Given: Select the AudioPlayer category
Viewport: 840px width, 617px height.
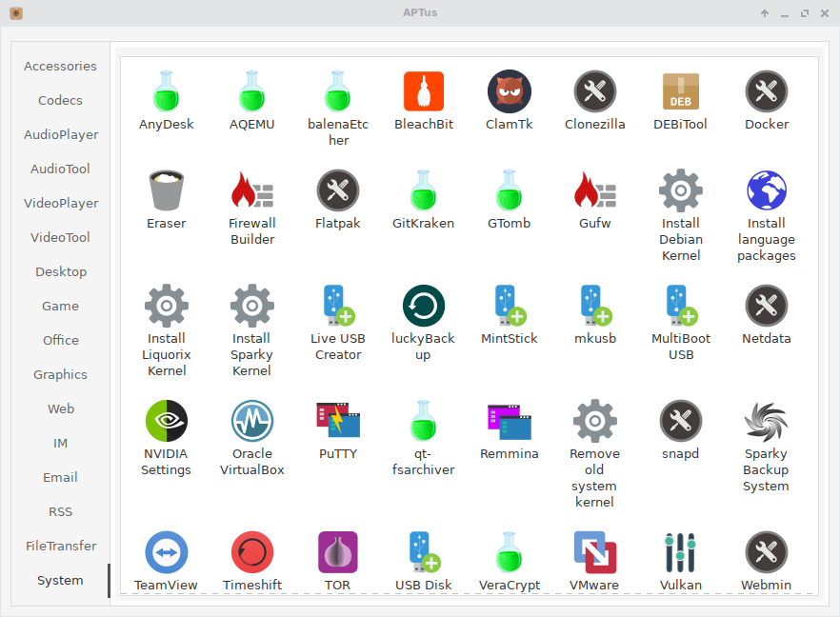Looking at the screenshot, I should click(x=61, y=134).
